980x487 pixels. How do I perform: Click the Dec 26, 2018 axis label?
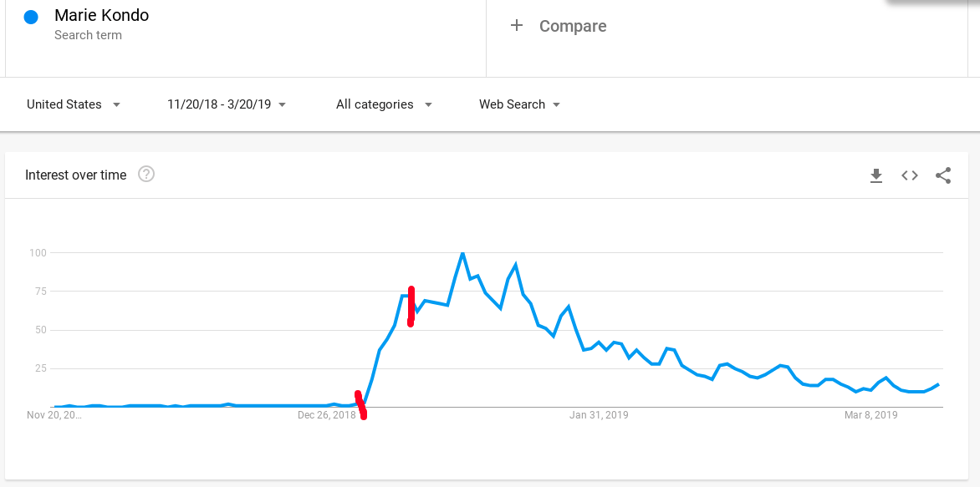point(327,415)
